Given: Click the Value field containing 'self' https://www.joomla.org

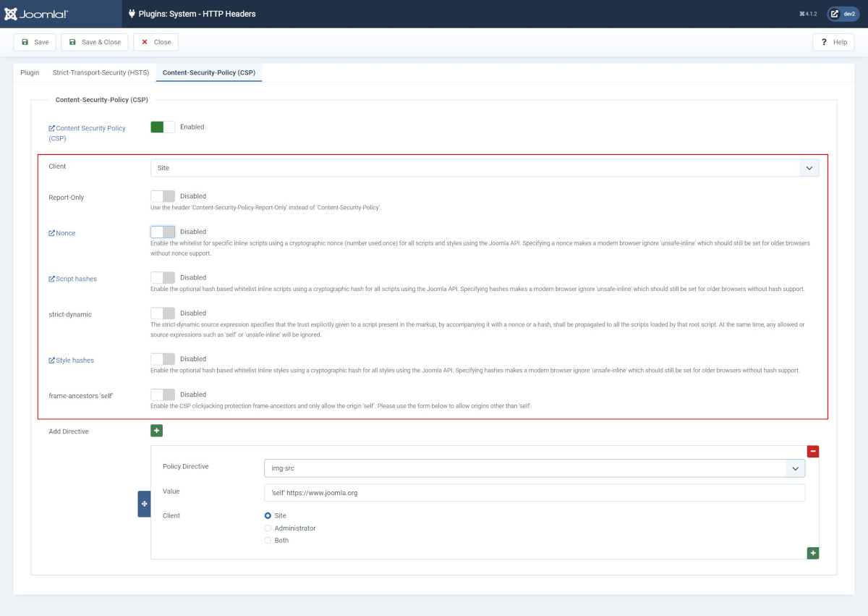Looking at the screenshot, I should click(x=534, y=491).
